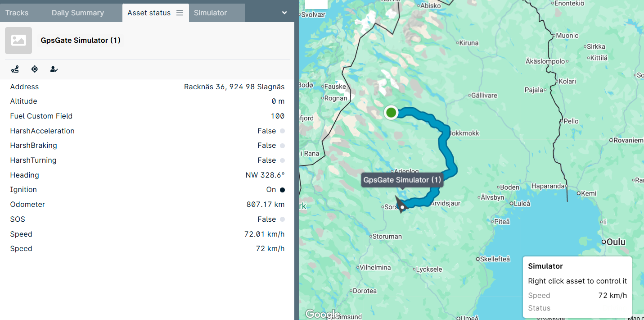Open the track route icon under asset name
The image size is (644, 320).
coord(15,69)
